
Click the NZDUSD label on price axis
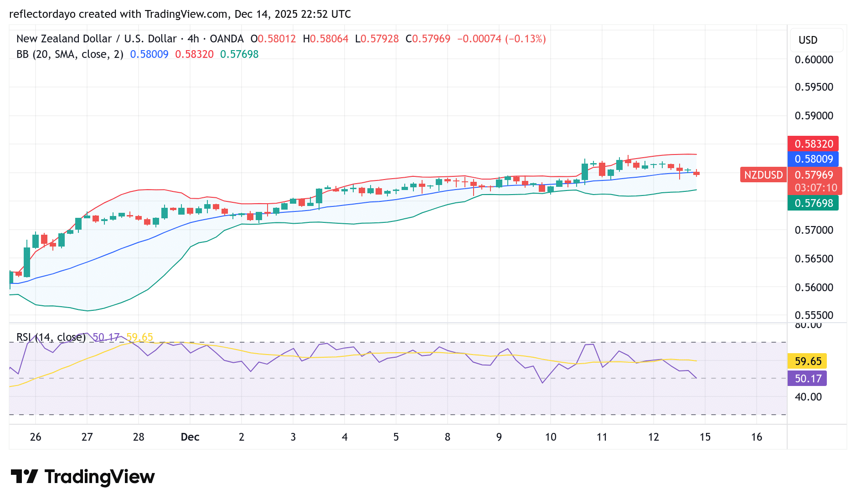coord(763,175)
